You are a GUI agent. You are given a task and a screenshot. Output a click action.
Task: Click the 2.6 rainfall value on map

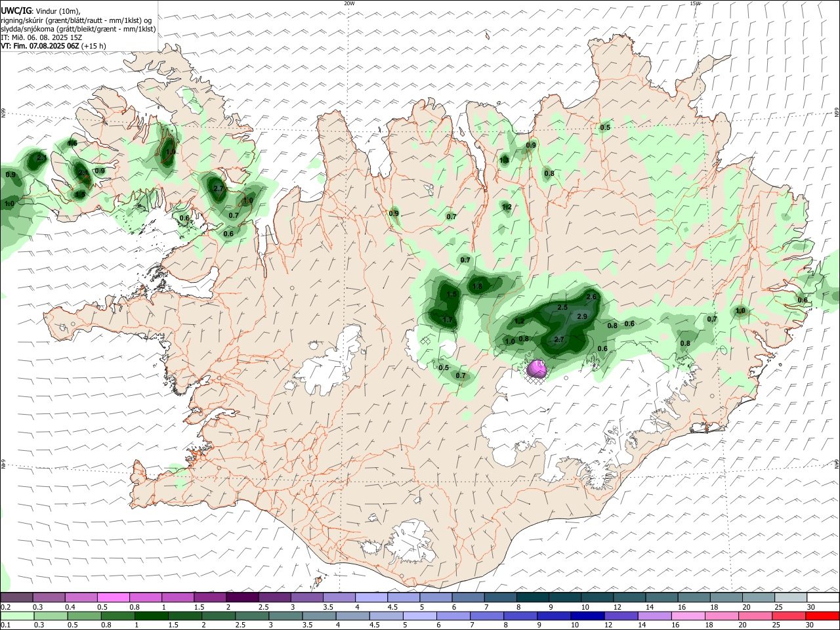(591, 297)
